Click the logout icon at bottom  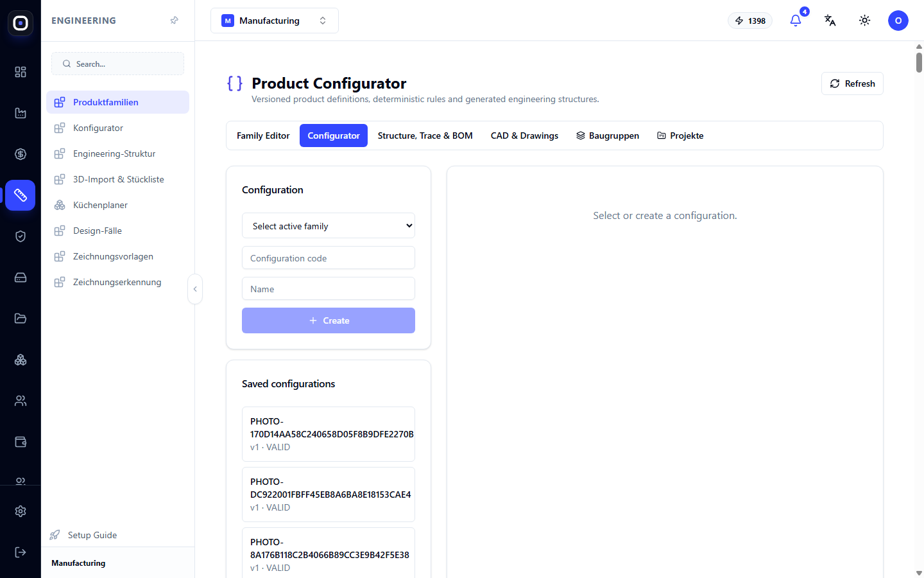click(21, 552)
